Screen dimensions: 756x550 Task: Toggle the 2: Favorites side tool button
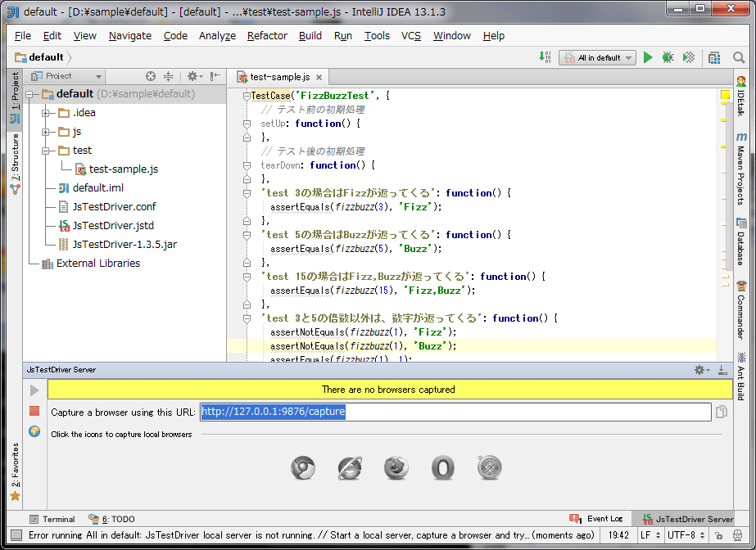15,472
